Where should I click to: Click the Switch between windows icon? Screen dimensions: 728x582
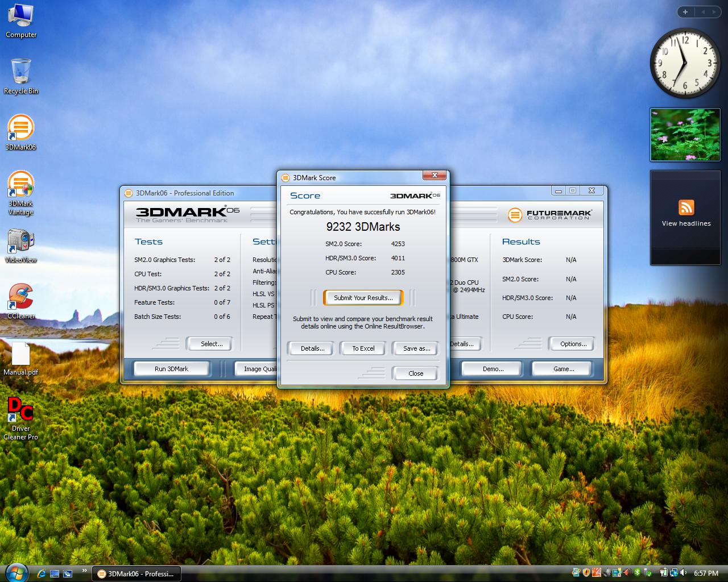68,573
